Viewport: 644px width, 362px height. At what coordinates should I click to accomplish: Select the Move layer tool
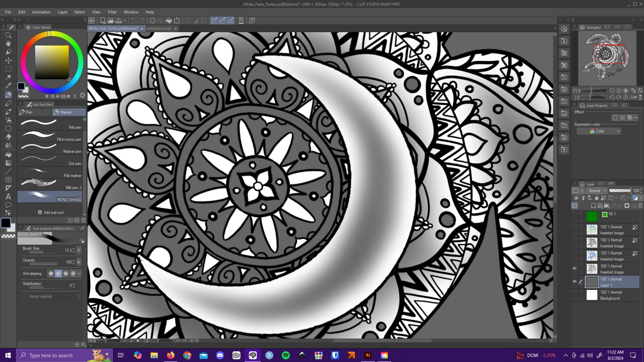tap(8, 60)
